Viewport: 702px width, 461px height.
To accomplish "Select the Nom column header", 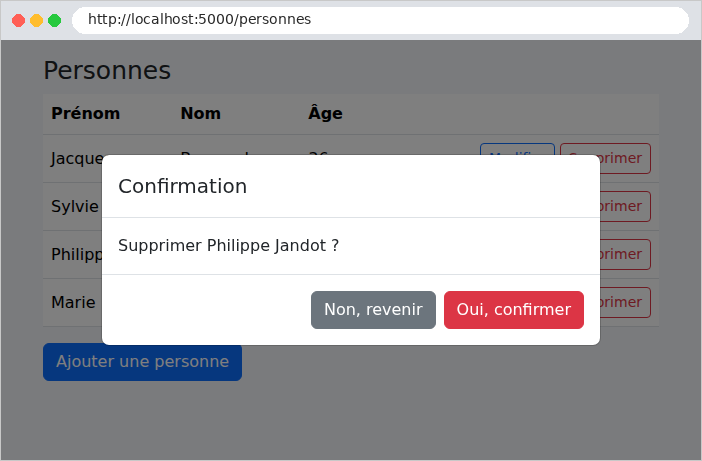I will pos(201,113).
